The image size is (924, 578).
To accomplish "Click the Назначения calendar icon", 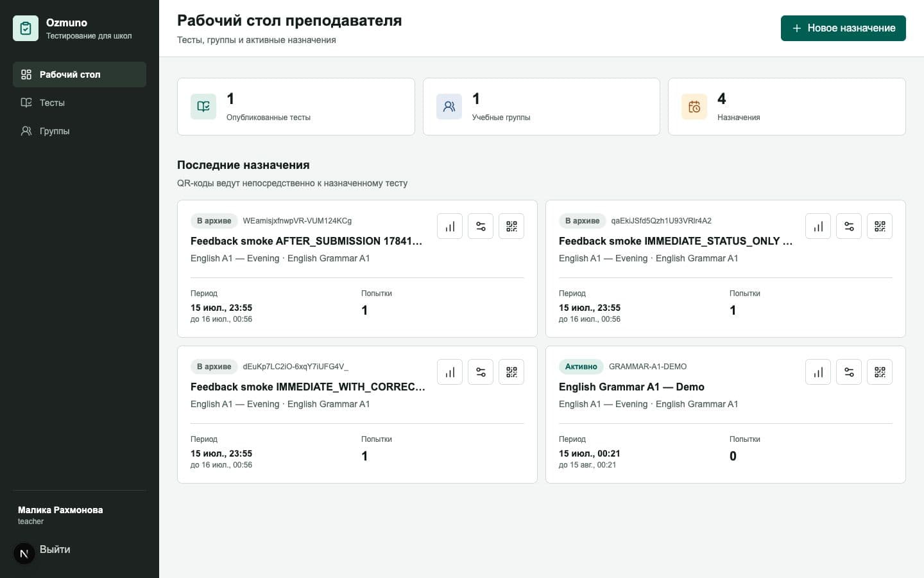I will (694, 107).
